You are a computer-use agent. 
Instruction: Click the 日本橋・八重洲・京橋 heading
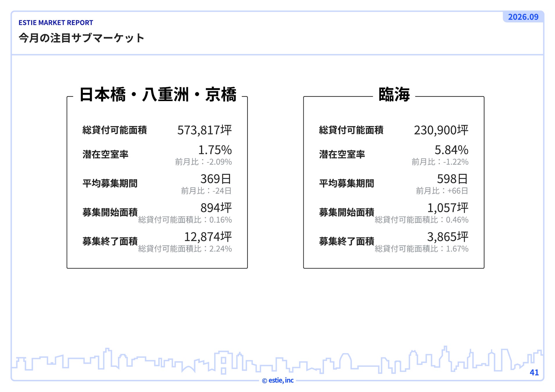click(x=158, y=94)
